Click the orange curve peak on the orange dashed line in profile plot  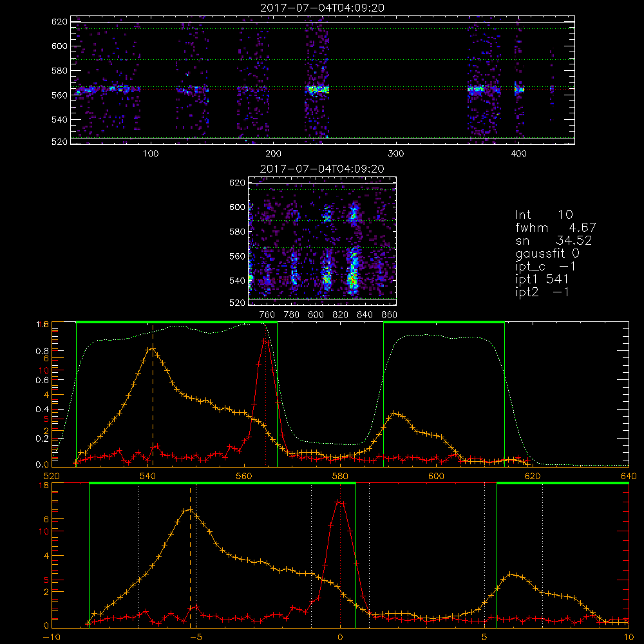pyautogui.click(x=153, y=348)
